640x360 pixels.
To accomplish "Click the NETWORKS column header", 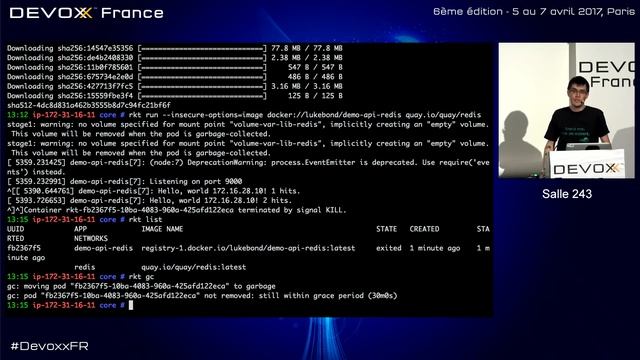I will tap(91, 239).
